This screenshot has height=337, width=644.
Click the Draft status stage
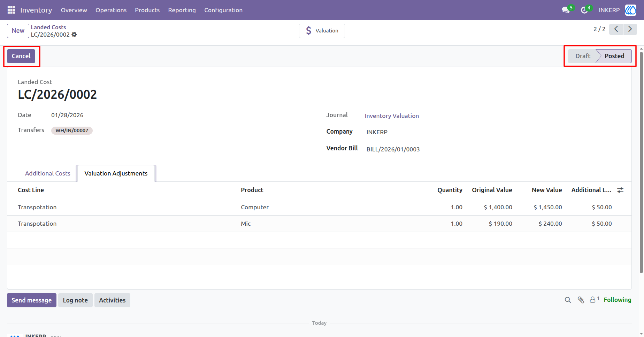coord(583,56)
